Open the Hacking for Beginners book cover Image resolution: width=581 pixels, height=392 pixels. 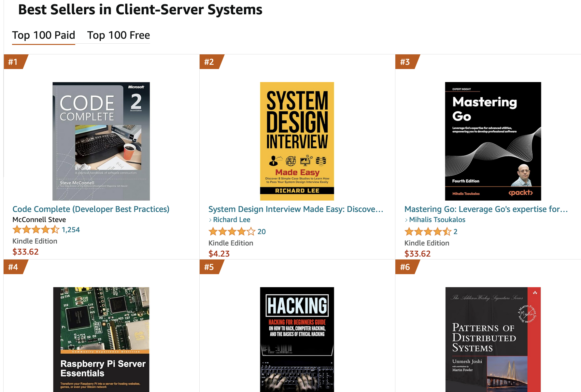click(297, 340)
